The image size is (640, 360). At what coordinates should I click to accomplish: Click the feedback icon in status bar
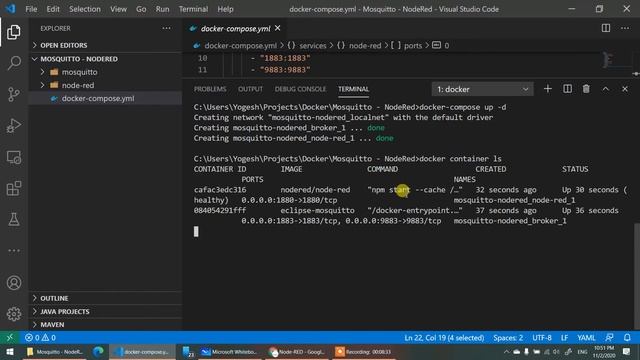[609, 338]
